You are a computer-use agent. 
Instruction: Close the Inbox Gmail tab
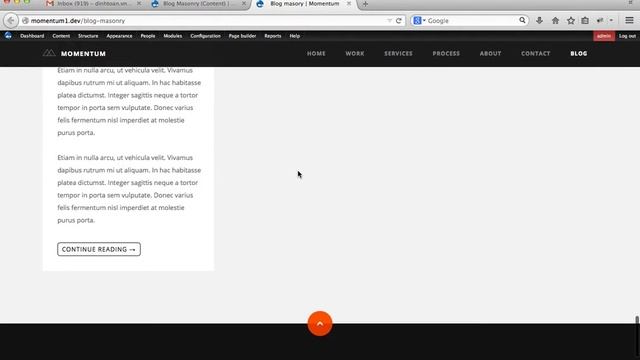pos(139,3)
